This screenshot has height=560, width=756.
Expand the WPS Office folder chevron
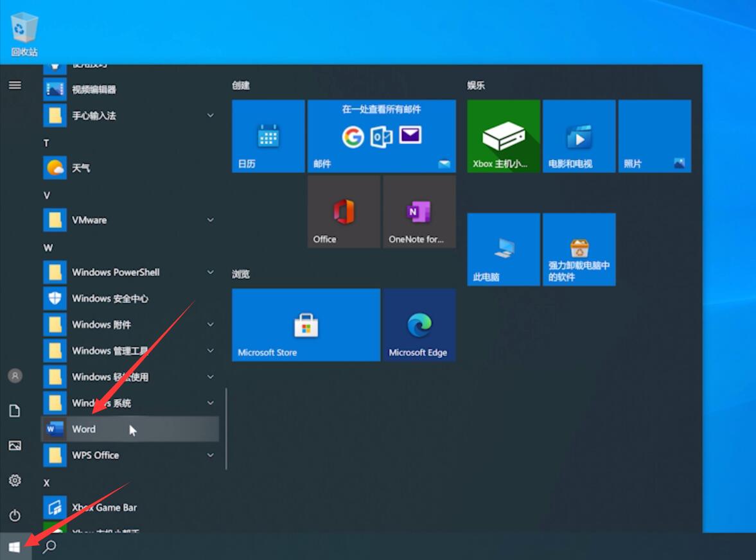click(210, 455)
